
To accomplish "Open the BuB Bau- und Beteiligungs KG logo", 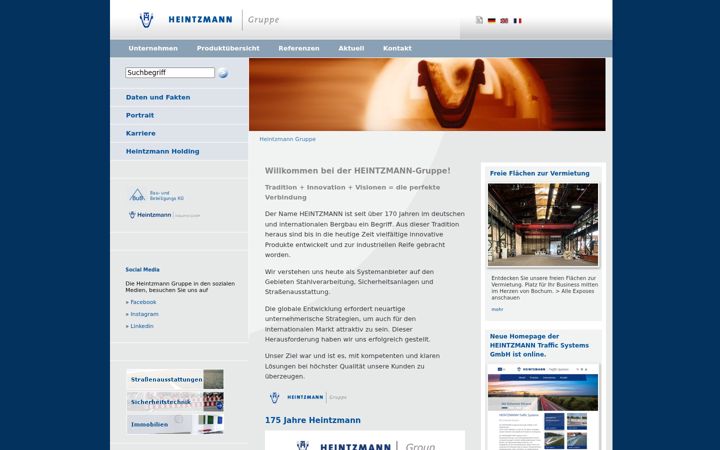I will click(x=157, y=195).
